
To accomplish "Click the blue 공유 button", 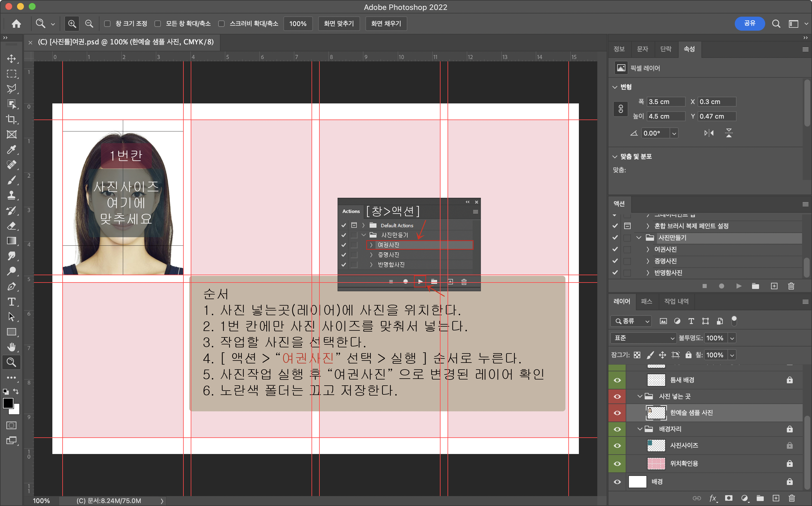I will (x=749, y=23).
